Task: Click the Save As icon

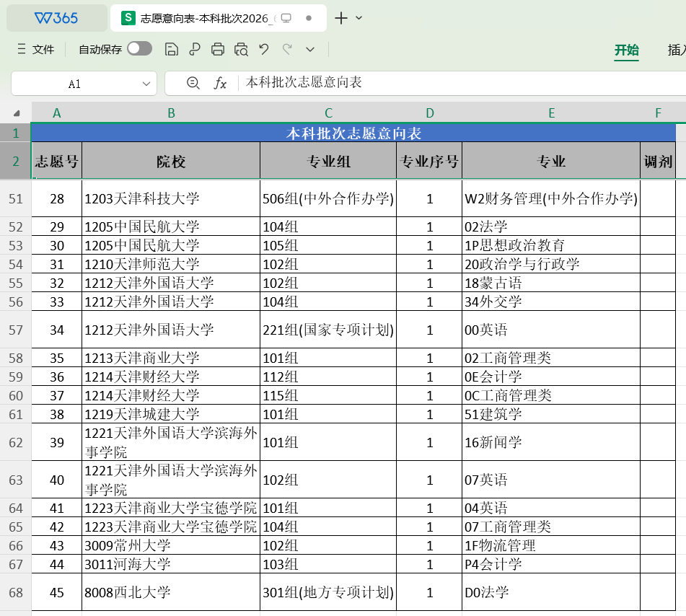Action: [x=194, y=50]
